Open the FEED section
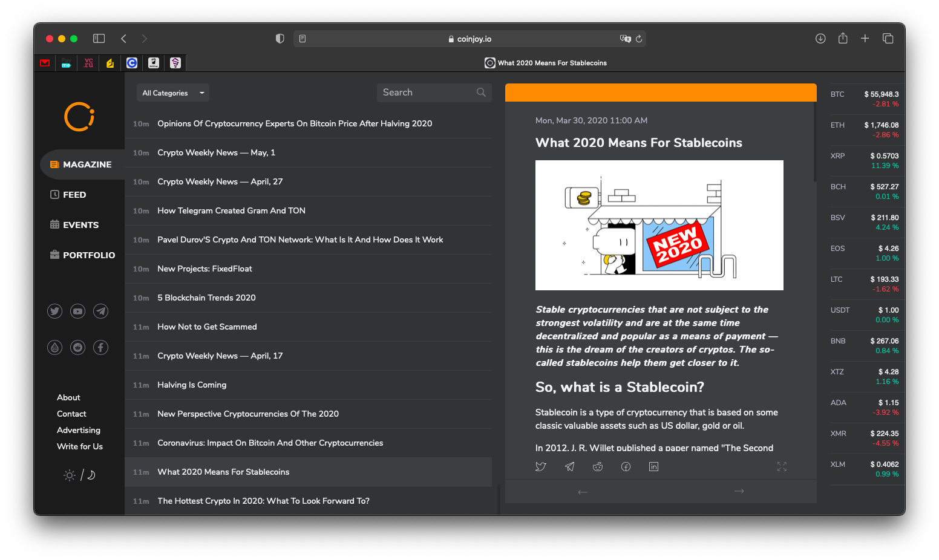 tap(74, 195)
